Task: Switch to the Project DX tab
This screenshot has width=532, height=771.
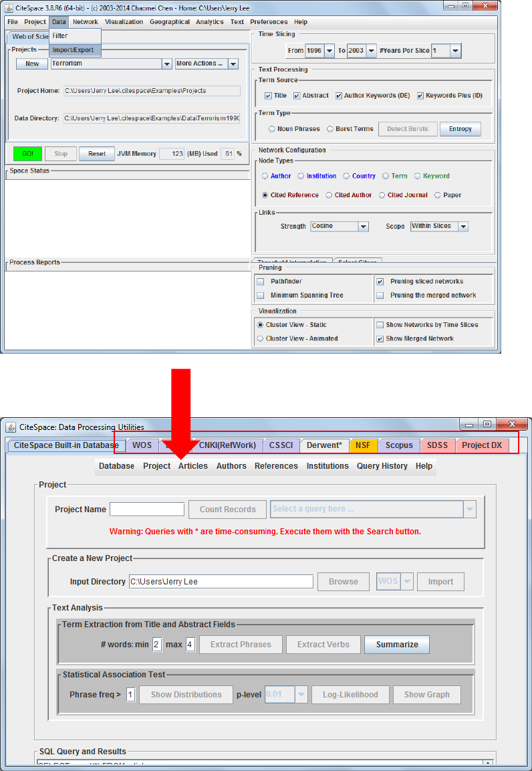Action: [x=482, y=445]
